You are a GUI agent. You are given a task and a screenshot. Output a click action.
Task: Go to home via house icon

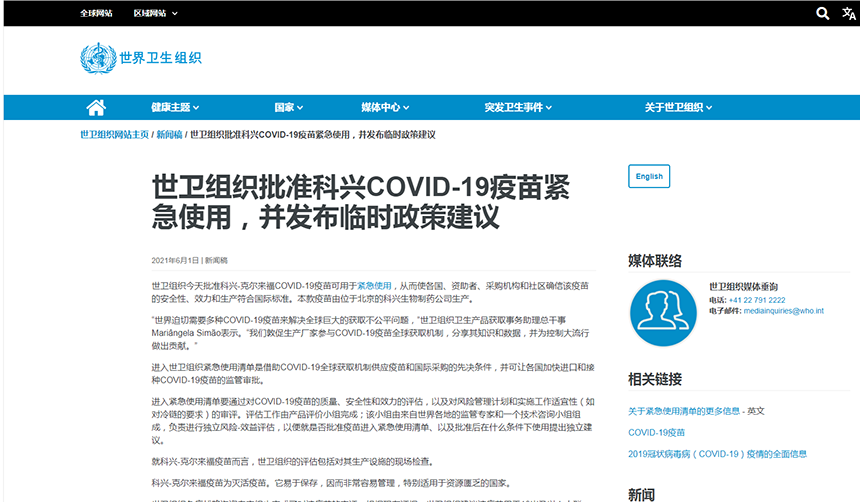[96, 107]
